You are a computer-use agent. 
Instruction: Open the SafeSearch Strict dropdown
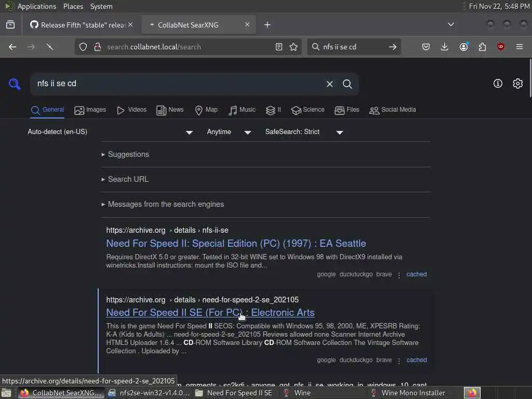pyautogui.click(x=304, y=132)
